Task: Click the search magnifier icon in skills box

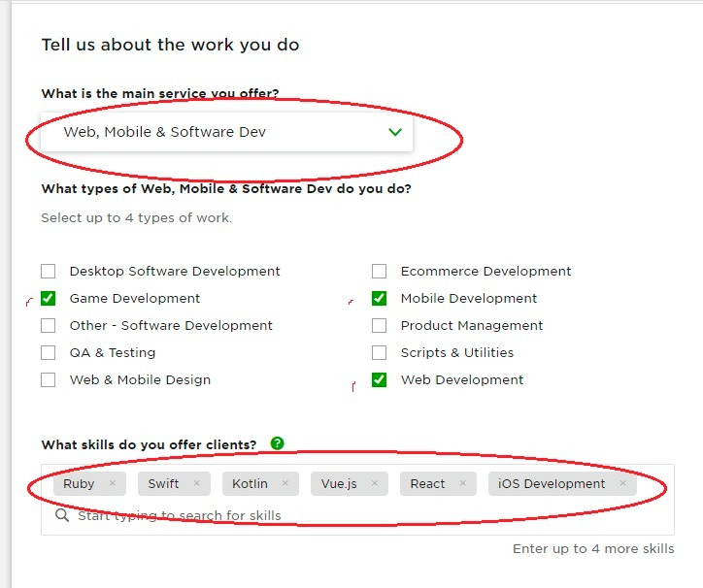Action: click(62, 515)
